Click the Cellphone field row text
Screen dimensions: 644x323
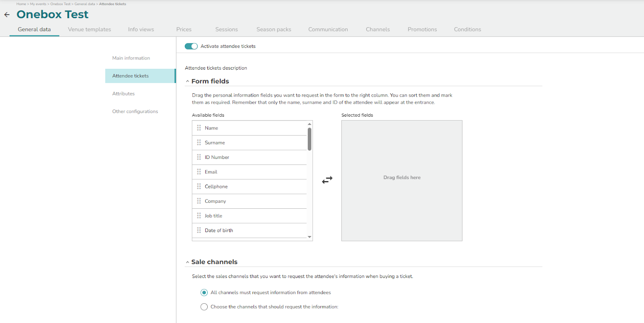coord(216,187)
